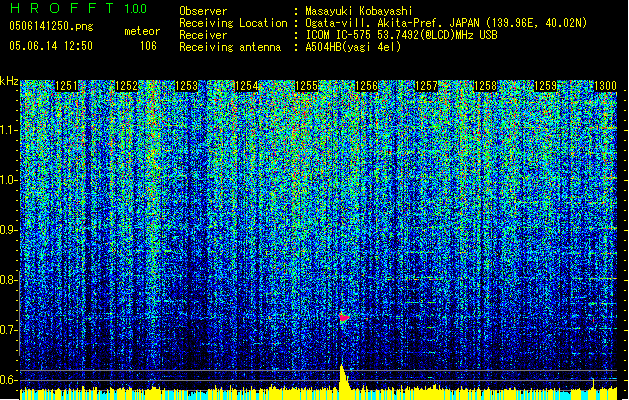Select the filename 0506141250.png
The image size is (629, 400).
[x=51, y=26]
